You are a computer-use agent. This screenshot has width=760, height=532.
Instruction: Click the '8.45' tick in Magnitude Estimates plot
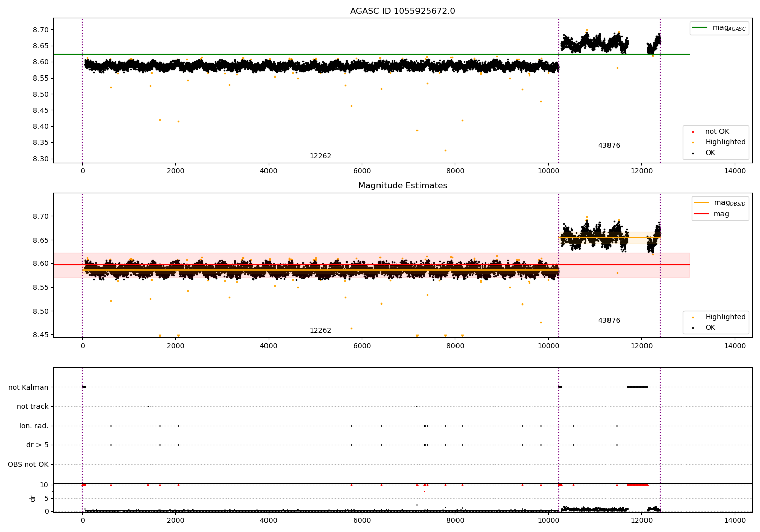pos(41,335)
